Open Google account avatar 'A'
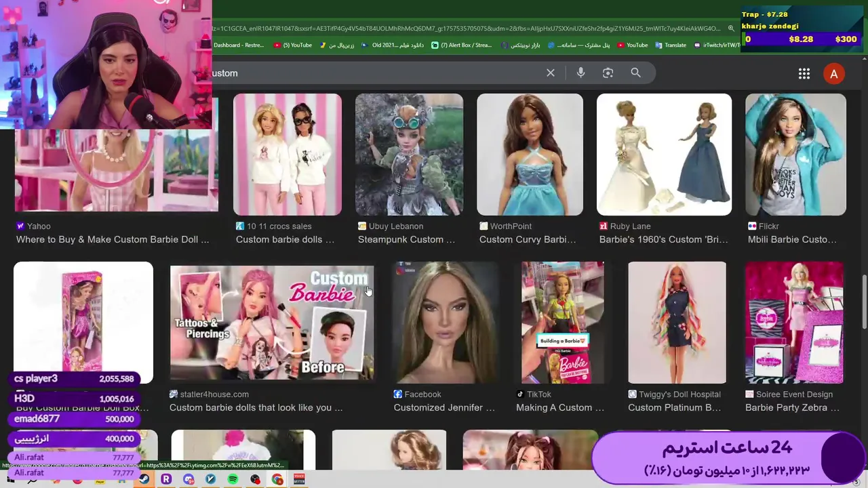Viewport: 868px width, 488px height. tap(834, 74)
